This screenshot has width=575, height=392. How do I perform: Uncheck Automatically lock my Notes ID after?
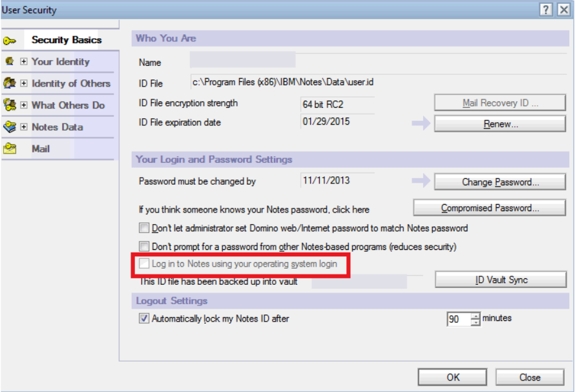click(x=144, y=318)
